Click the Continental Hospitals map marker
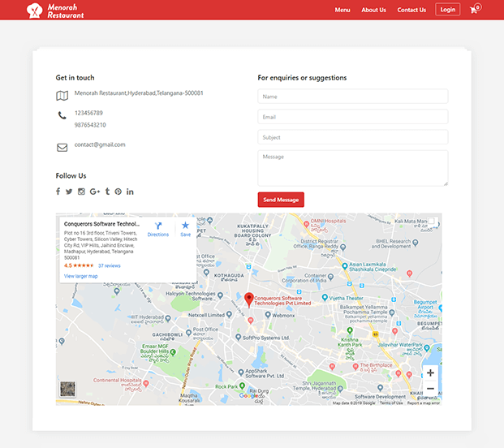The height and width of the screenshot is (448, 504). pos(146,383)
